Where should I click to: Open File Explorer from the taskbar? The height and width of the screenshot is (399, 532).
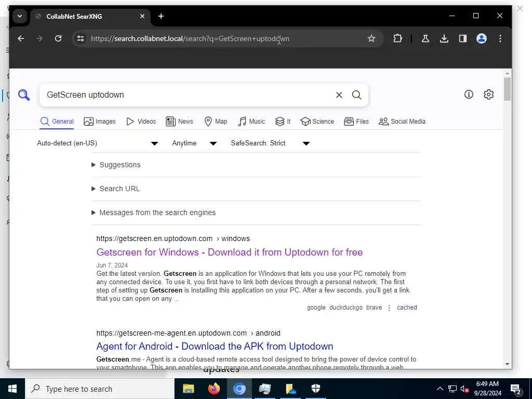[x=188, y=389]
